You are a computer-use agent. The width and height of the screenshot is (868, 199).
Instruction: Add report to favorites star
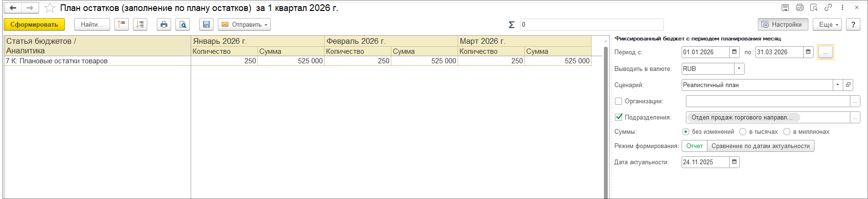click(x=50, y=8)
